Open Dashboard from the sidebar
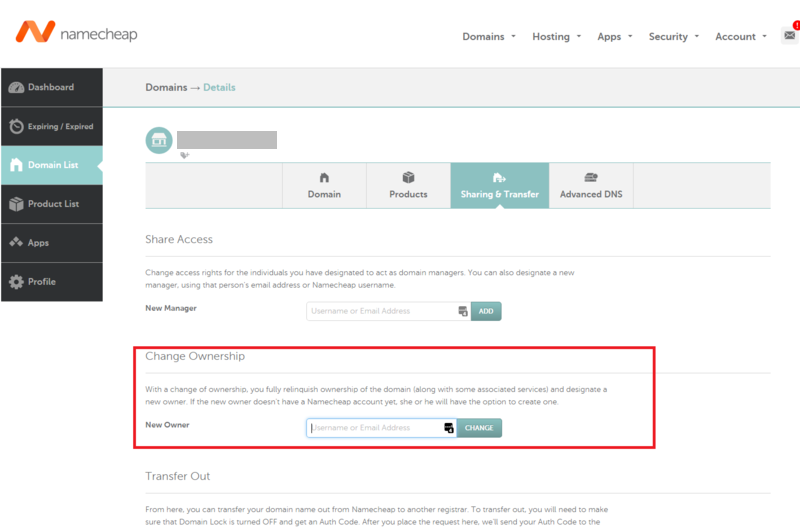Image resolution: width=800 pixels, height=529 pixels. coord(51,87)
